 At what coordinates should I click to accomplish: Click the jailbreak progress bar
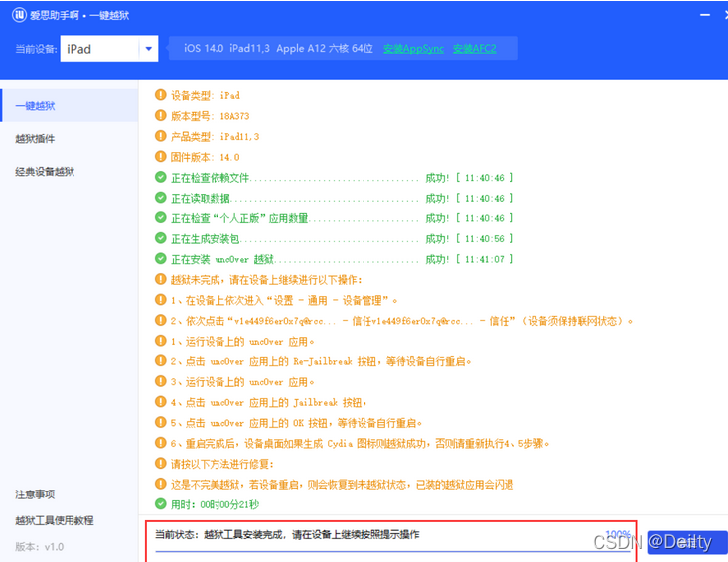[392, 551]
